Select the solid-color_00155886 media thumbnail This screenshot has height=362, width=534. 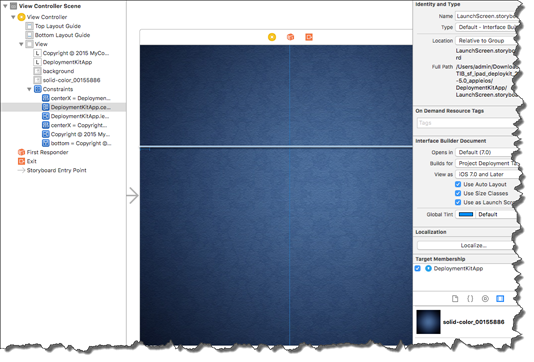[429, 322]
